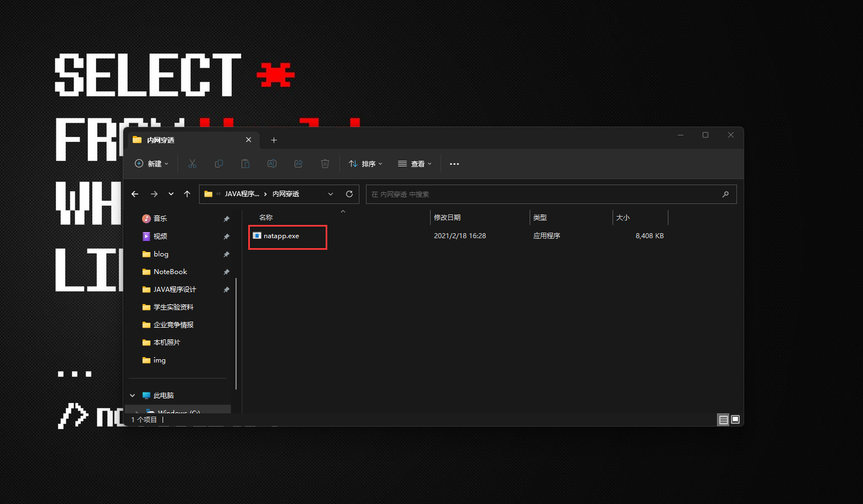Click the Rename icon in toolbar

coord(272,164)
